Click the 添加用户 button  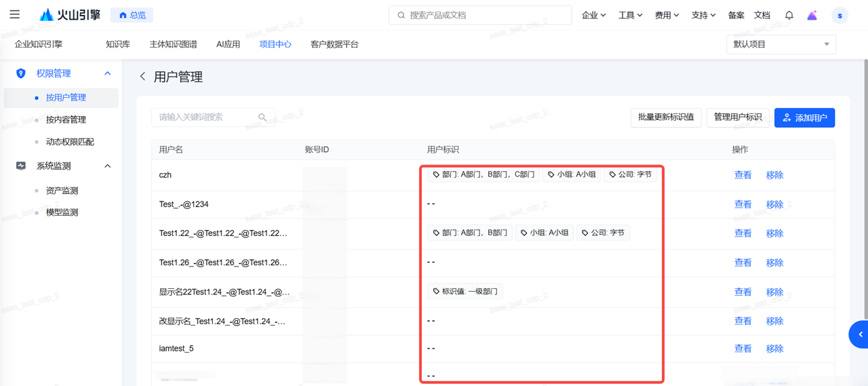[x=804, y=118]
